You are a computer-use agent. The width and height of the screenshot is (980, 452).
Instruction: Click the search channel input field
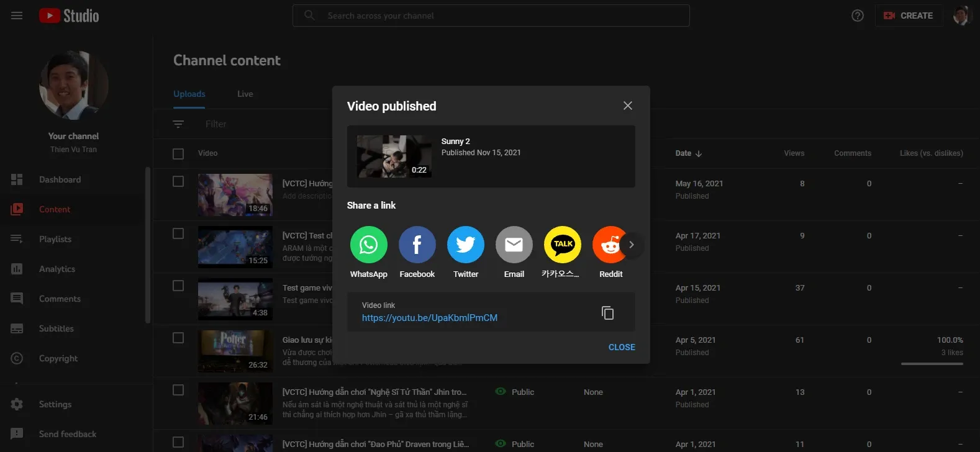(x=491, y=16)
